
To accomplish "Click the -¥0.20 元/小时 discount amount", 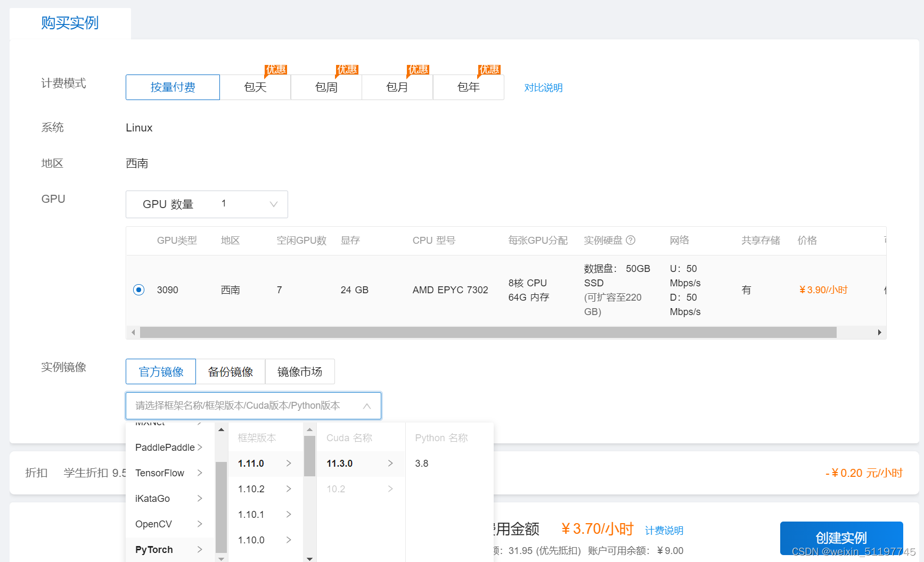I will point(864,473).
